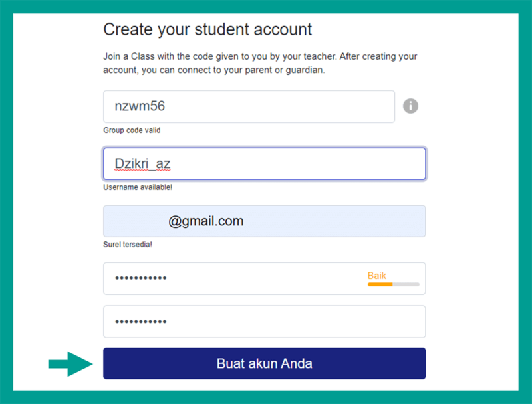The image size is (532, 404).
Task: Click the orange Baik strength label
Action: coord(377,276)
